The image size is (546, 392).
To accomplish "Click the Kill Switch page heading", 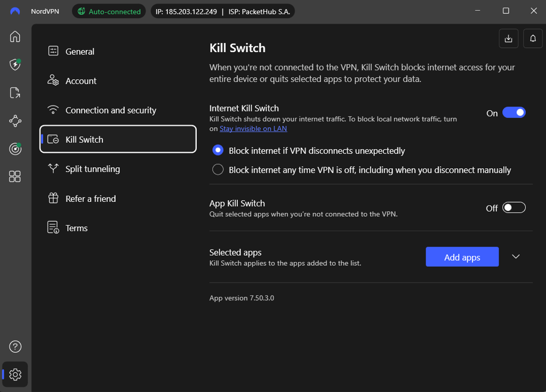I will coord(237,48).
